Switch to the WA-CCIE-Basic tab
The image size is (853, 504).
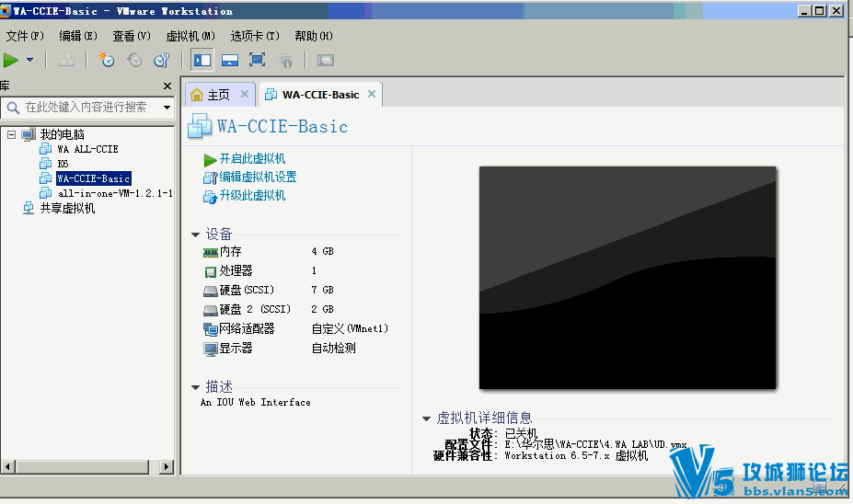point(320,95)
